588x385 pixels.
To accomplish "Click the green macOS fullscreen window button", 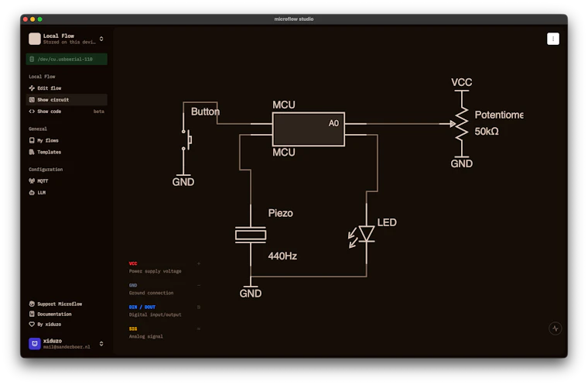I will pos(39,19).
